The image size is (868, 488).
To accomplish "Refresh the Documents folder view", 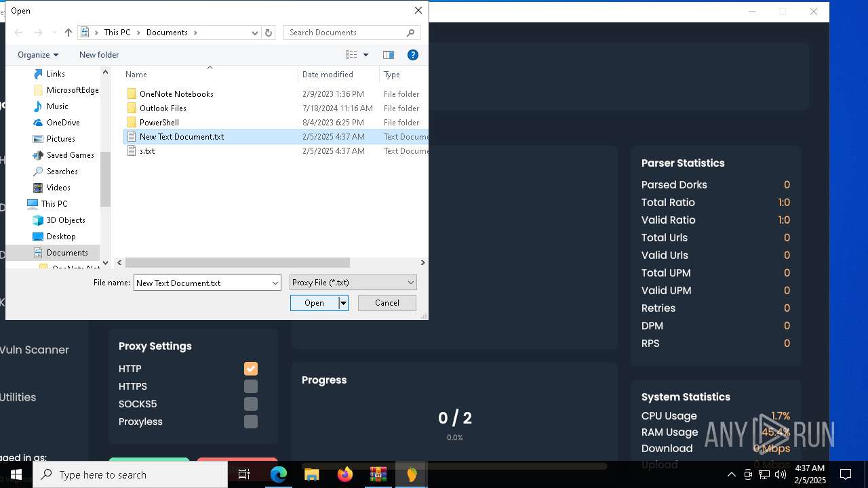I will tap(269, 33).
